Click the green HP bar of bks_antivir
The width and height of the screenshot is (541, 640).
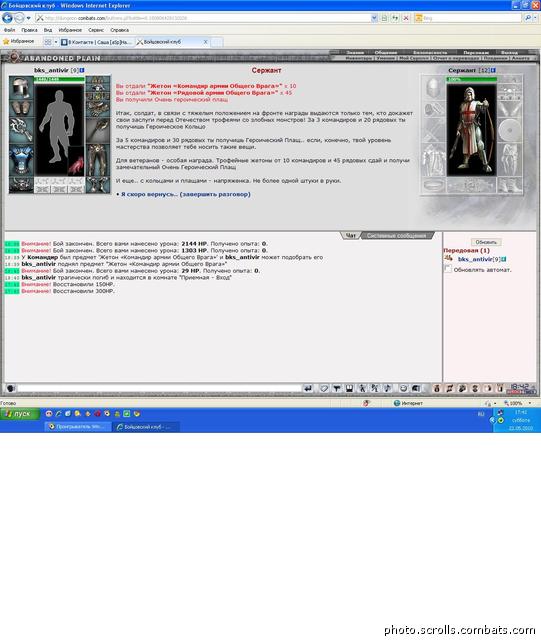click(60, 79)
